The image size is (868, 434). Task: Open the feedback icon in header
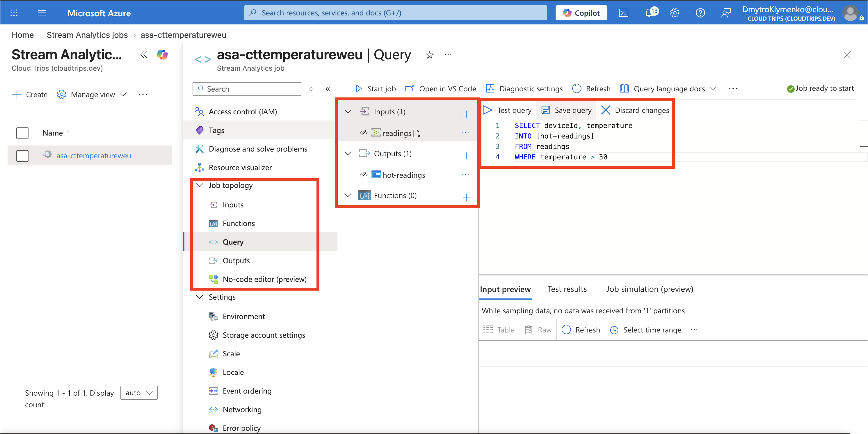(726, 13)
